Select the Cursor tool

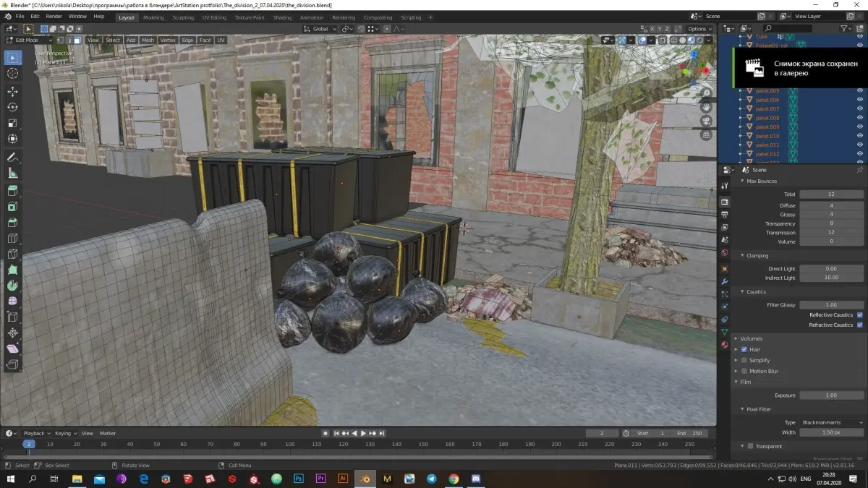[x=13, y=74]
